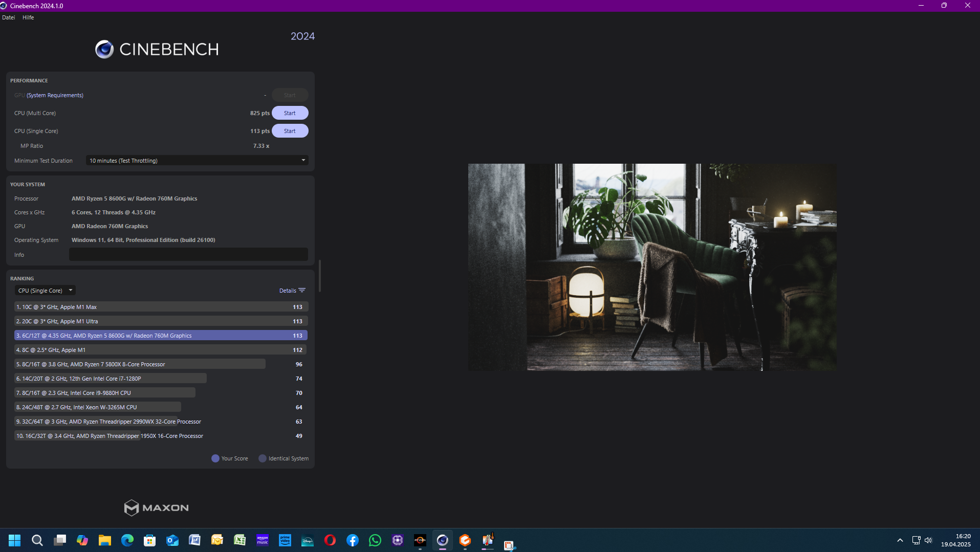Select ranking row 8C Apple M1

click(x=161, y=350)
